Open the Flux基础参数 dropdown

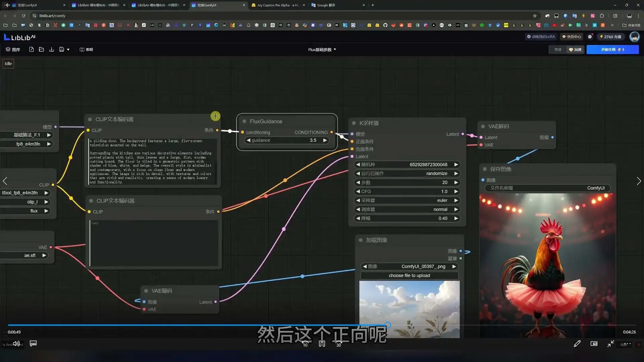pos(321,49)
